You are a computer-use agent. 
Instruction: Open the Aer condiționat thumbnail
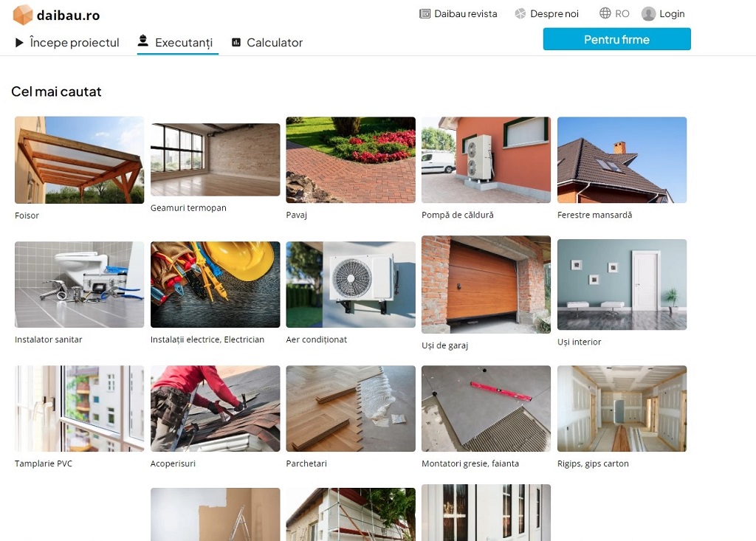[x=351, y=284]
